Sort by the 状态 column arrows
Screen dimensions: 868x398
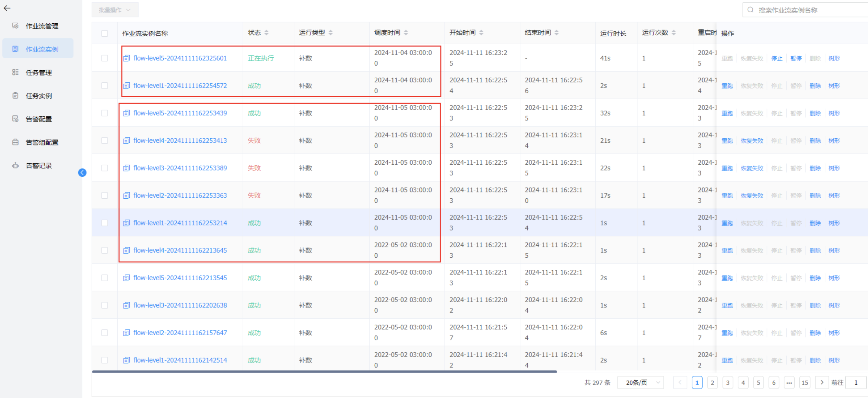(267, 33)
